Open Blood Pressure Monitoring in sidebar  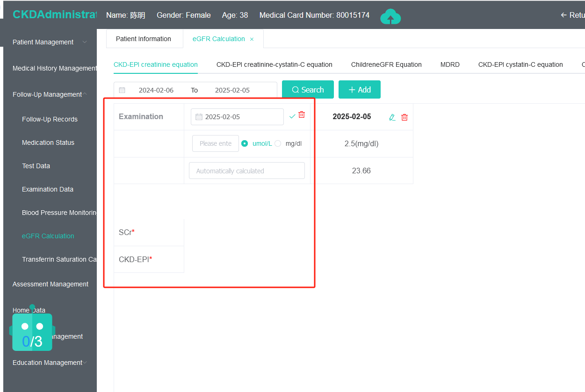59,213
